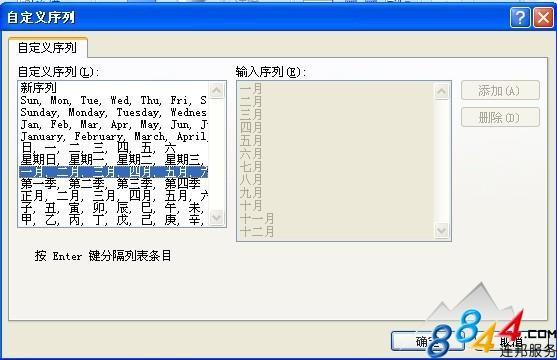Select the 第一季, 第二季 list entry

tap(113, 184)
